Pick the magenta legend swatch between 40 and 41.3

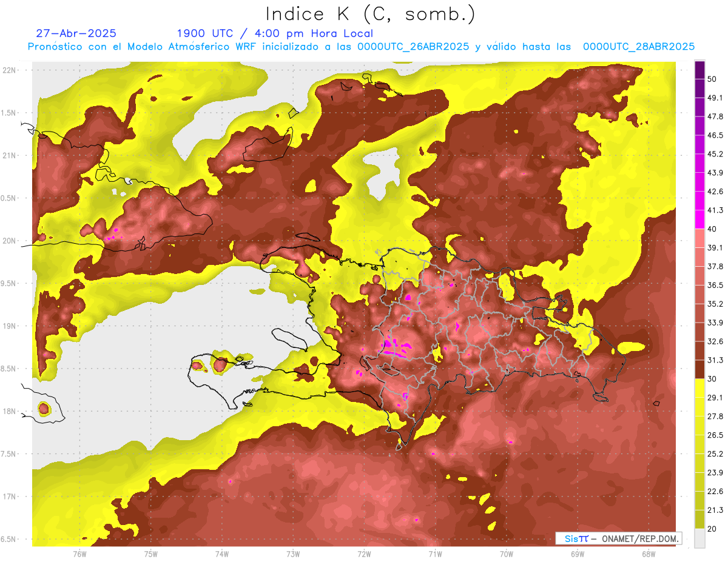click(699, 219)
